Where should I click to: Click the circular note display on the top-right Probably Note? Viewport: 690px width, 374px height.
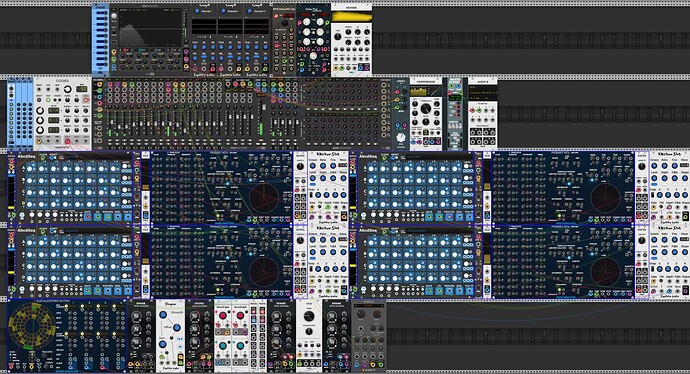[606, 197]
